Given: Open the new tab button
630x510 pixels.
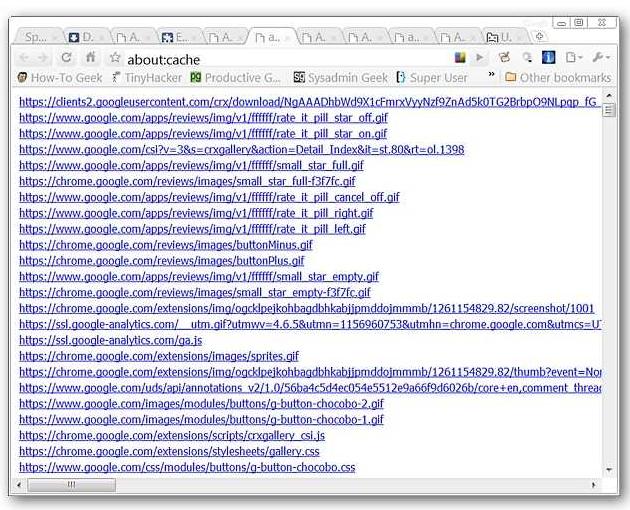Looking at the screenshot, I should point(540,36).
